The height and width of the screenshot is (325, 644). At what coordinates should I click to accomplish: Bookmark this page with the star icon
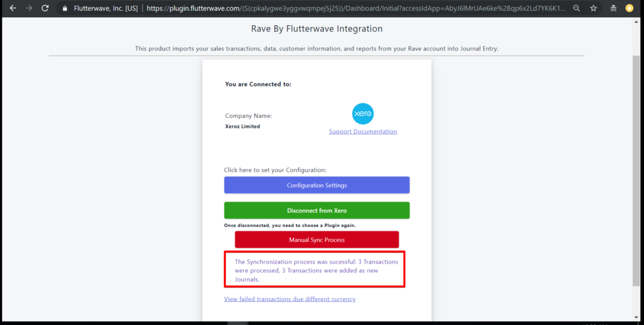pos(594,8)
